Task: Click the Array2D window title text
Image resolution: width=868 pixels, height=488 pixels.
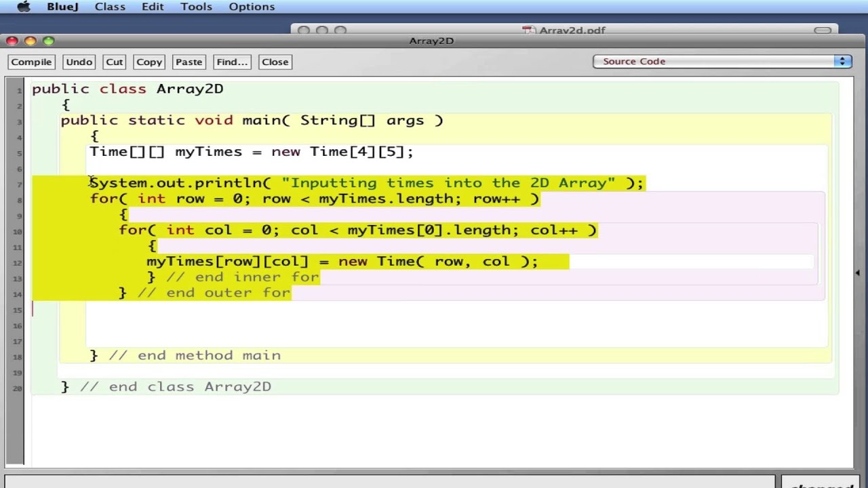Action: [431, 41]
